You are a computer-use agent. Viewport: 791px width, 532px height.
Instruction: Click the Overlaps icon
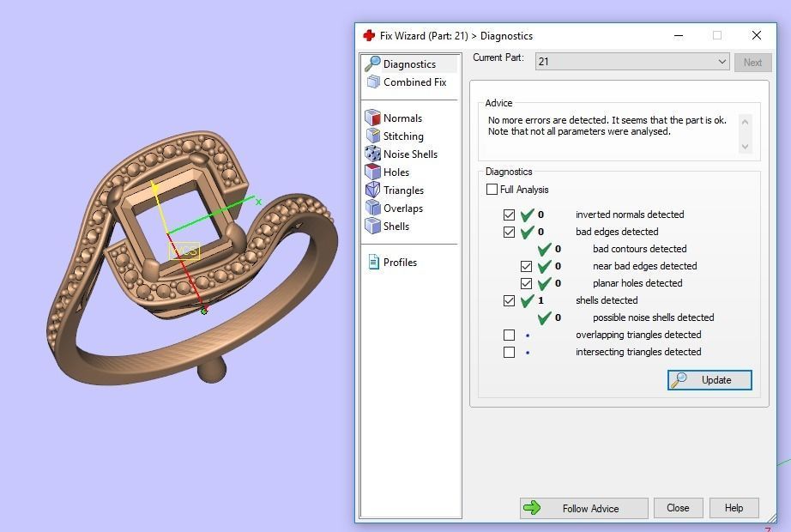click(372, 208)
